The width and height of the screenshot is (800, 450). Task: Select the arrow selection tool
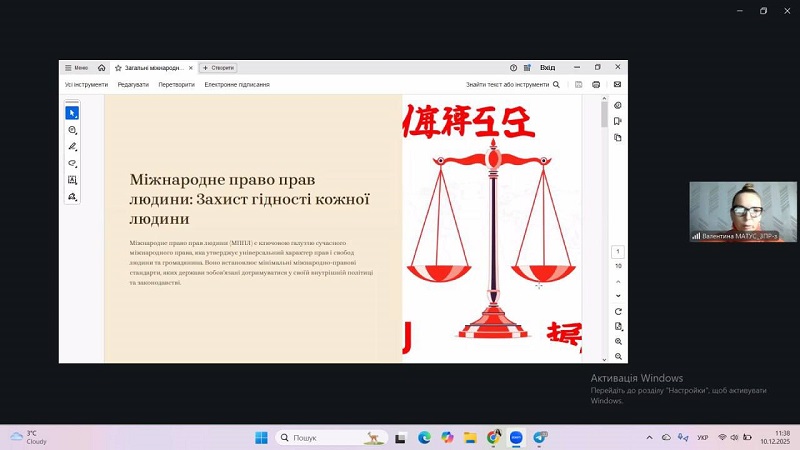(72, 113)
